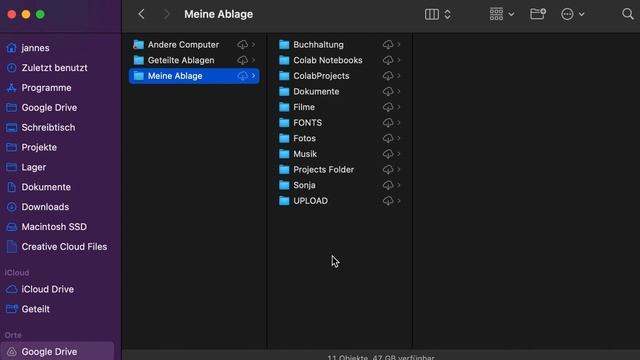Expand Fotos with its chevron
This screenshot has height=360, width=640.
[399, 138]
